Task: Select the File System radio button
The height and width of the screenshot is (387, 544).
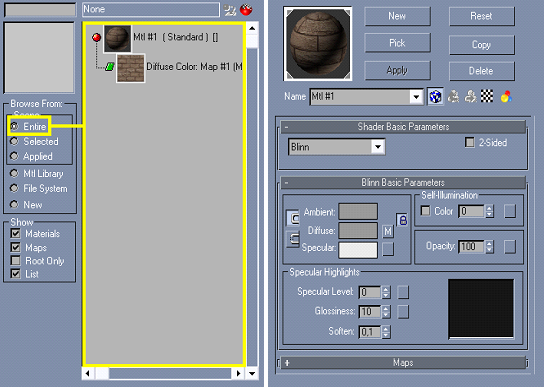Action: click(14, 188)
